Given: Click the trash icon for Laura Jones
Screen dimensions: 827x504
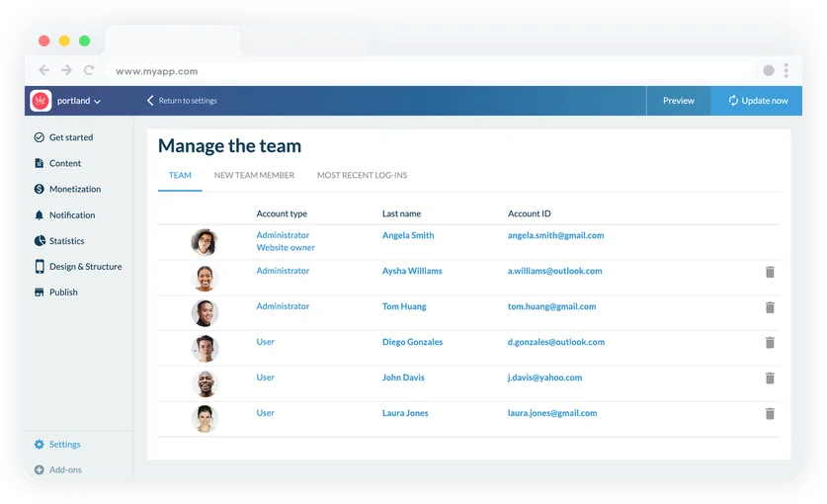Looking at the screenshot, I should pos(770,414).
